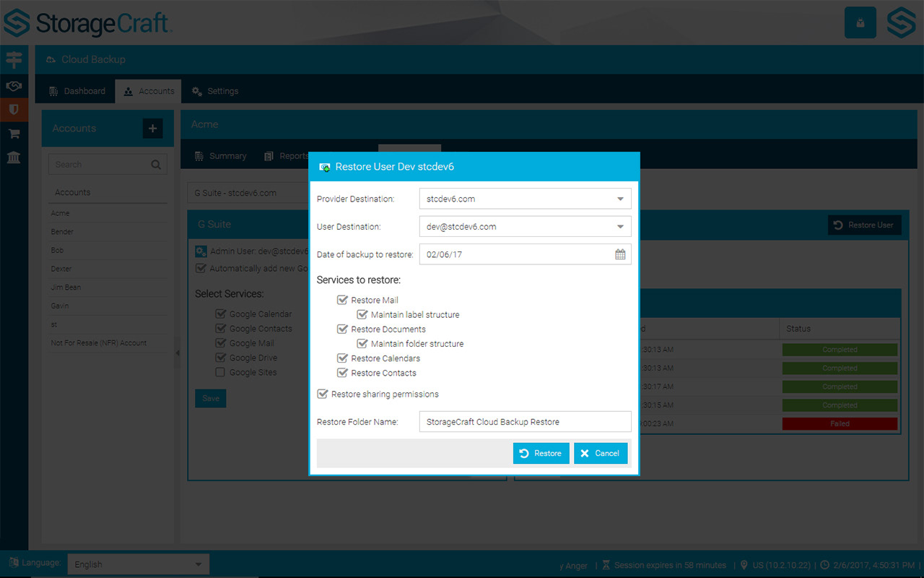Select the Dexter account in list
This screenshot has width=924, height=578.
coord(108,269)
